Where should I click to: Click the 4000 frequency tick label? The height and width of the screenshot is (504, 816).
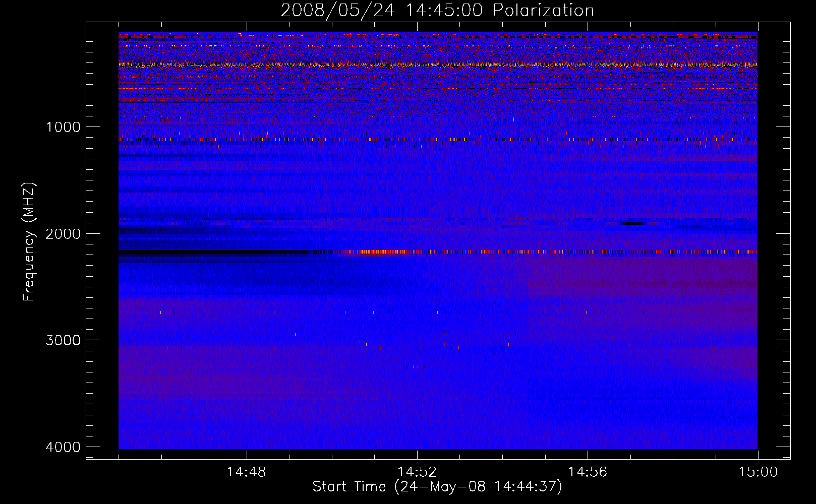click(x=64, y=447)
